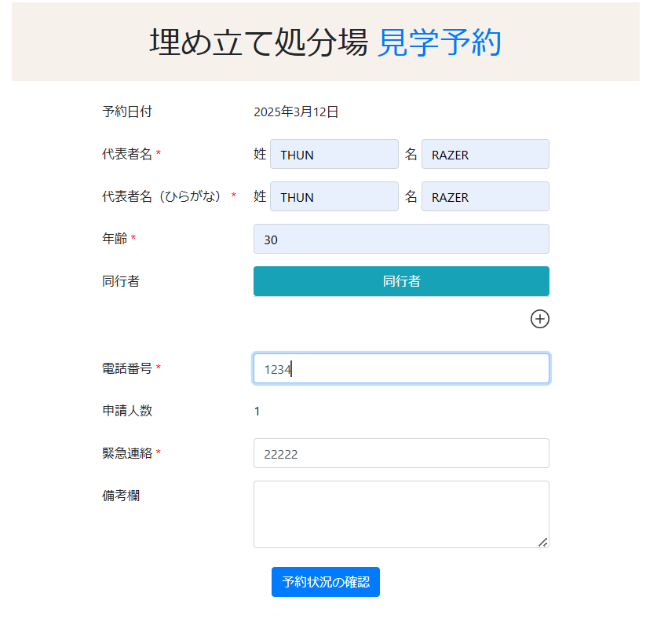Screen dimensions: 668x644
Task: Click the 緊急連絡 label
Action: pos(127,452)
